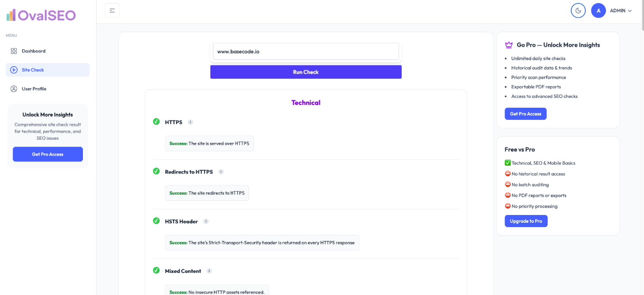644x295 pixels.
Task: Click 'Priority scan performance' bullet
Action: [x=539, y=77]
